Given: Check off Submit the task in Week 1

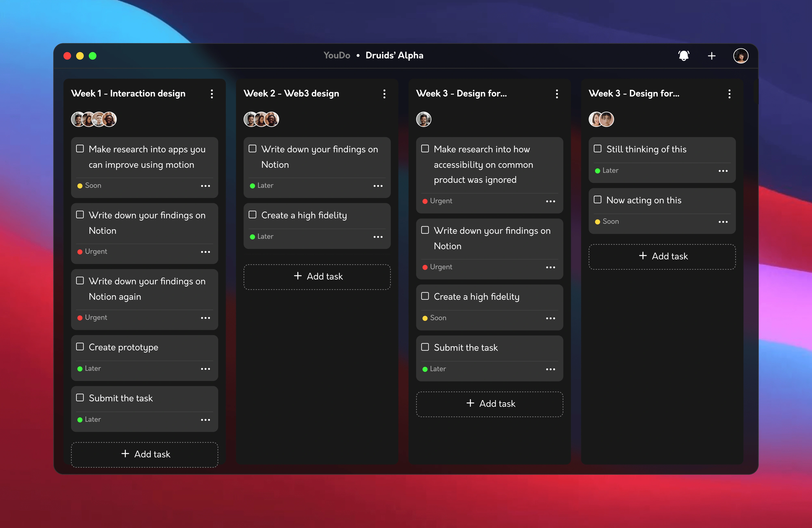Looking at the screenshot, I should [x=80, y=397].
